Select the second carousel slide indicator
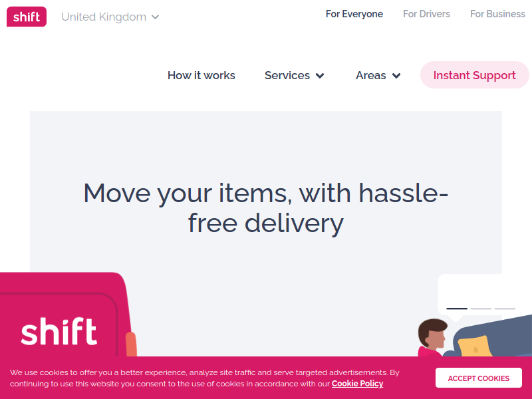This screenshot has height=399, width=532. [481, 309]
